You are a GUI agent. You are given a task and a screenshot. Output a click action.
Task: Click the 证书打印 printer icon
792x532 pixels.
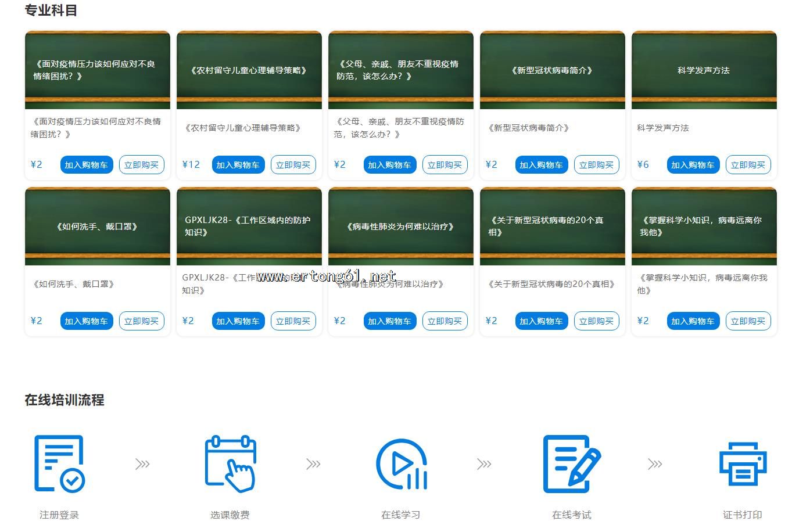pyautogui.click(x=743, y=463)
